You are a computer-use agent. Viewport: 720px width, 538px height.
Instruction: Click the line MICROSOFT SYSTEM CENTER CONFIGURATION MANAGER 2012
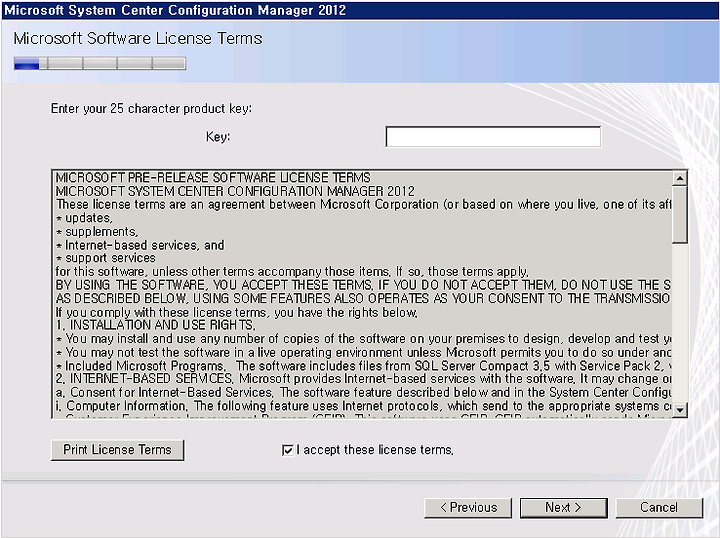click(235, 191)
